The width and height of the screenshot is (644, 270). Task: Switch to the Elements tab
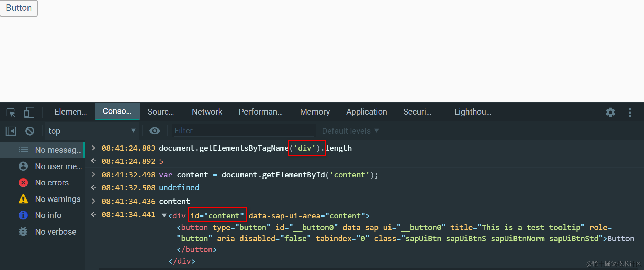70,112
